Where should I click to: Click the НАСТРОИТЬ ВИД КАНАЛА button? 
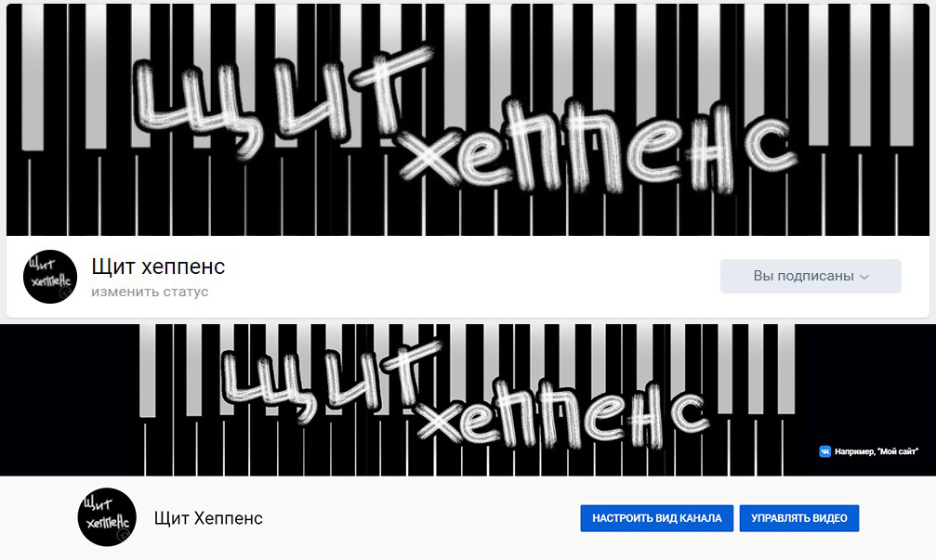[656, 518]
